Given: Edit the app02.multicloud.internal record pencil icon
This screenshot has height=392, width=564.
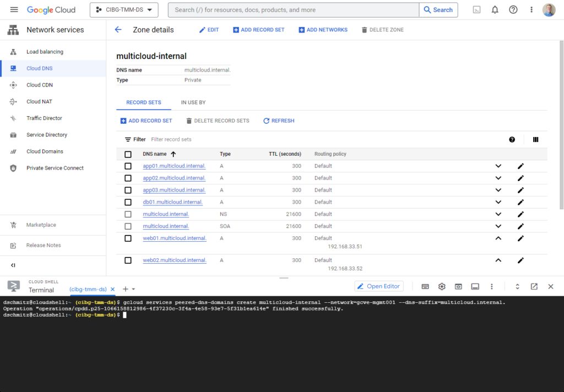Looking at the screenshot, I should [520, 178].
